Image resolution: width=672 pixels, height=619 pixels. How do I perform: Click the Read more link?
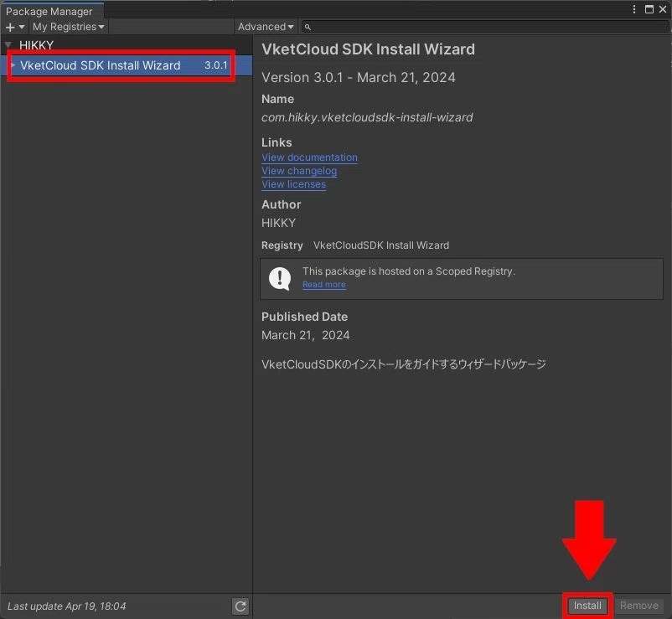tap(323, 284)
